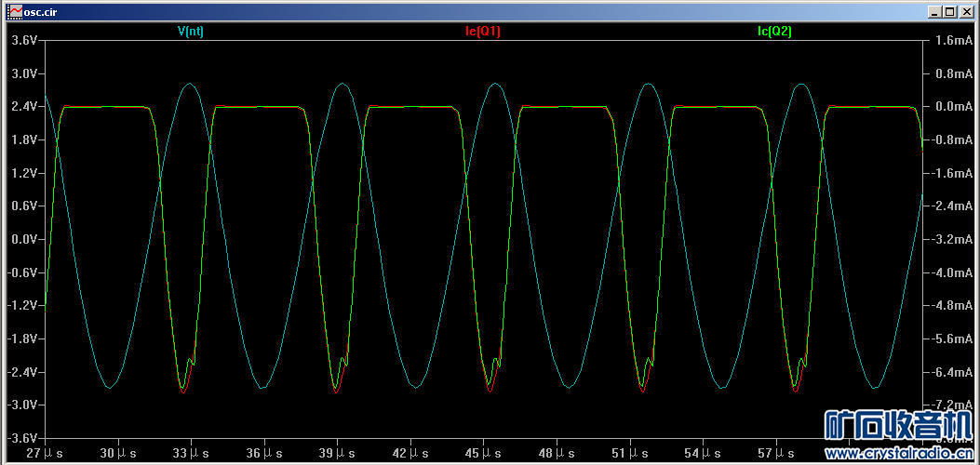Click the 51µs time axis label

[630, 452]
